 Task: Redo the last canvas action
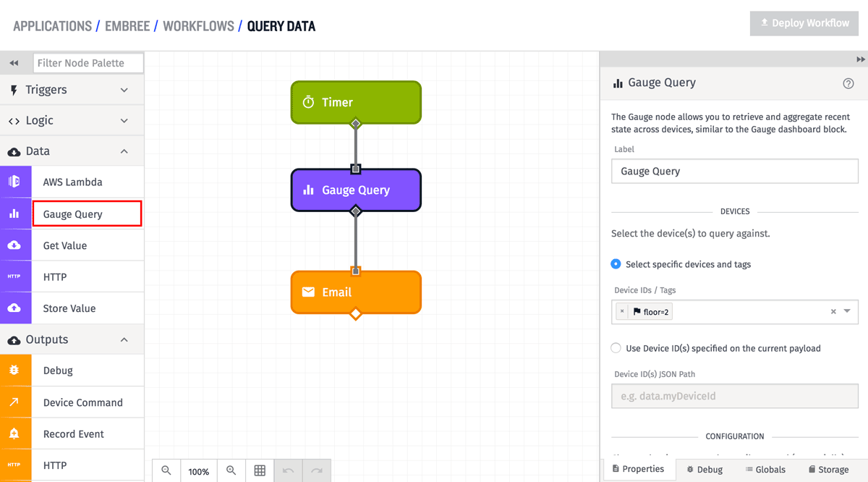316,470
